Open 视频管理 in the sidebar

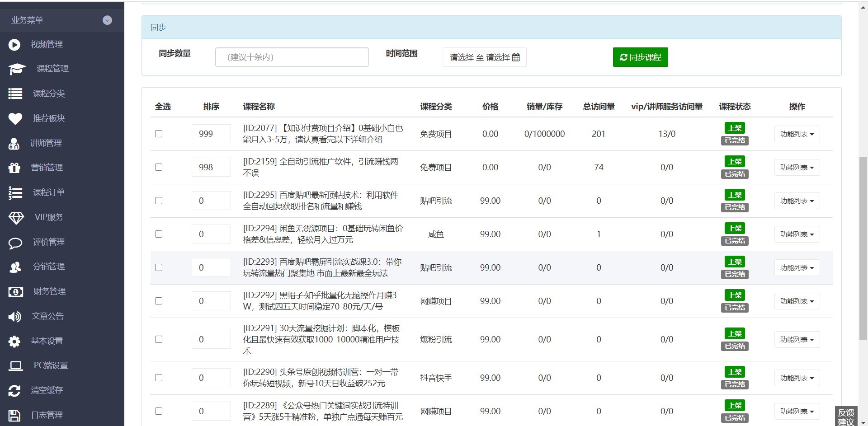(x=47, y=44)
